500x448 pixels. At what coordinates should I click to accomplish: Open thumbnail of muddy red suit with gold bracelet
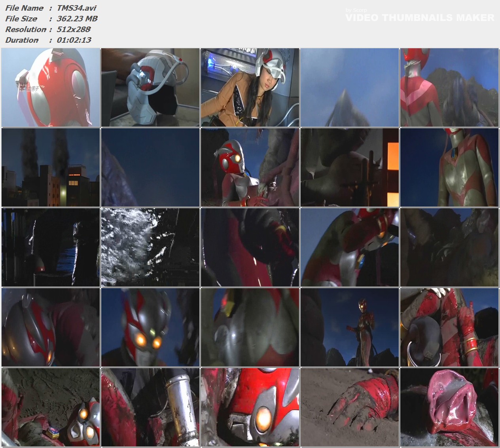pyautogui.click(x=449, y=327)
